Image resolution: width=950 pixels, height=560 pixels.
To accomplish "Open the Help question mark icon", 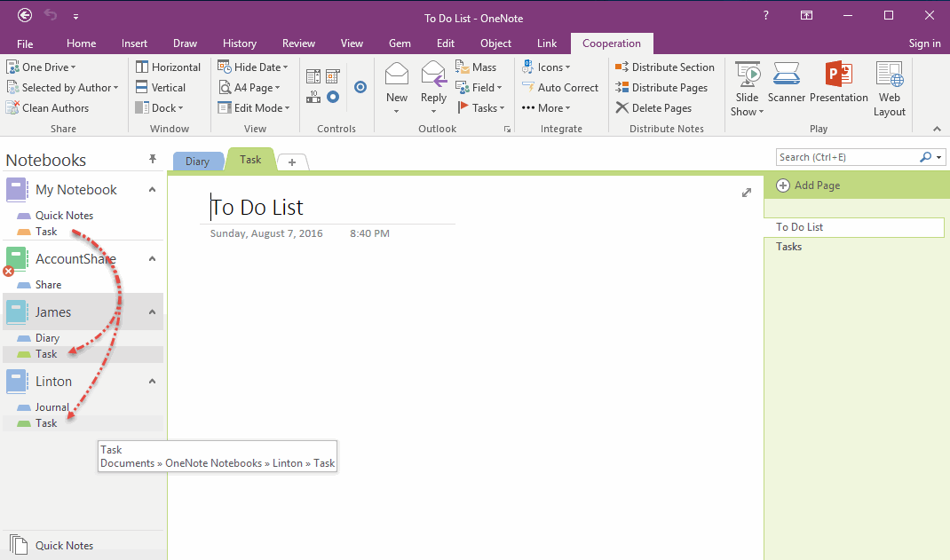I will click(766, 16).
